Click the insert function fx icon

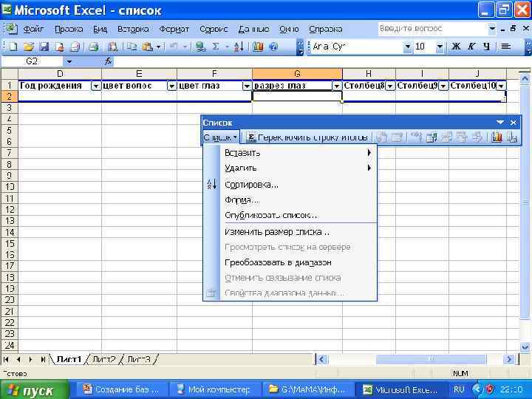coord(108,61)
